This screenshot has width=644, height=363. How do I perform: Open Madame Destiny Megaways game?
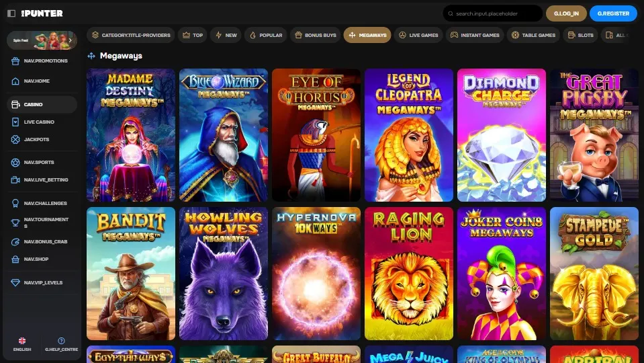(x=130, y=135)
